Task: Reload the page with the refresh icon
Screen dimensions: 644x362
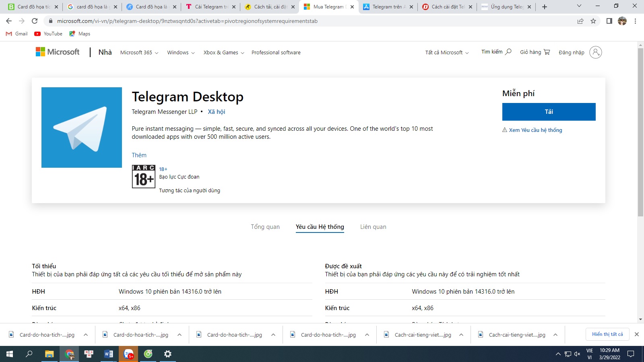Action: pos(35,21)
